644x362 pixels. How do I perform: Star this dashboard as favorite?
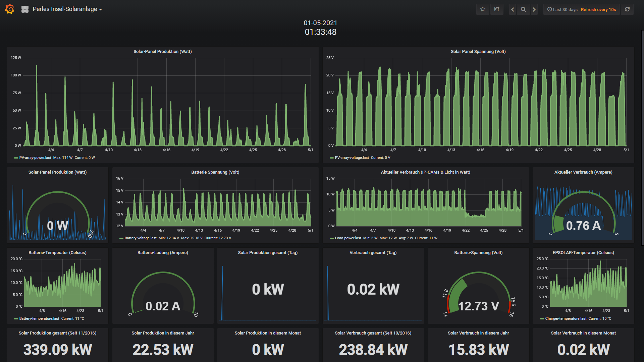[483, 9]
